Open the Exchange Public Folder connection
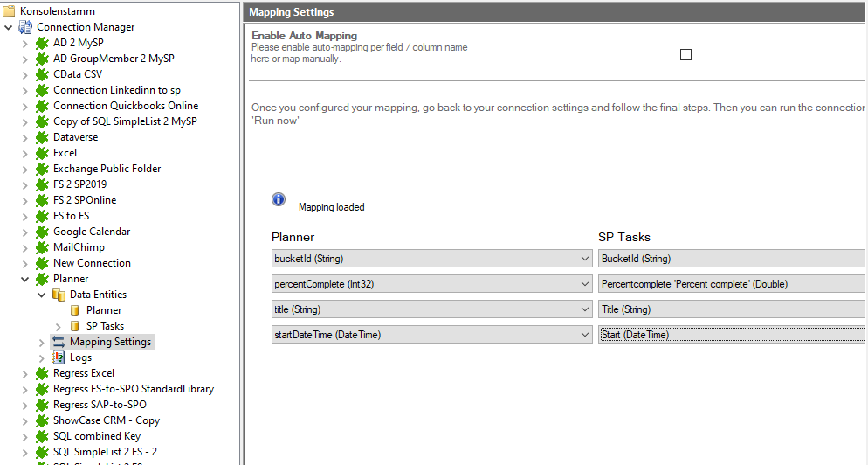Screen dimensions: 868x465 (x=107, y=169)
